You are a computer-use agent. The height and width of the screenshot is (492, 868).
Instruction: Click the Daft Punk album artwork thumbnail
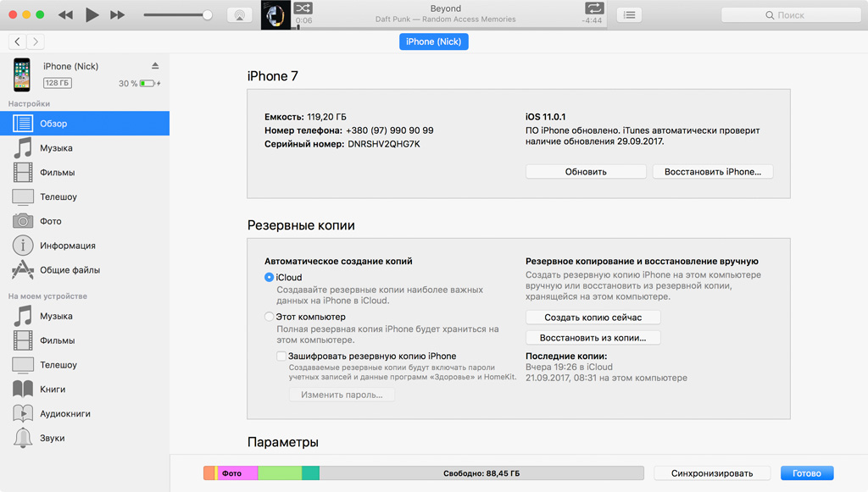coord(275,15)
